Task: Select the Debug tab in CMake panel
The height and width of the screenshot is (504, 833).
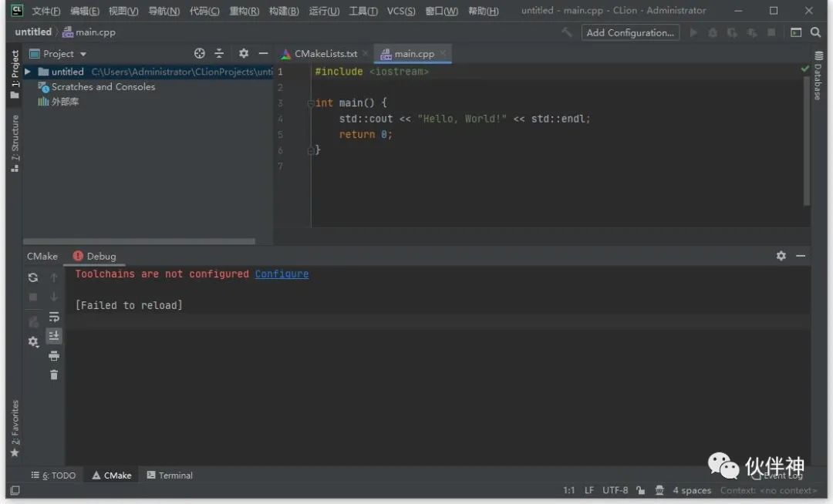Action: pos(95,256)
